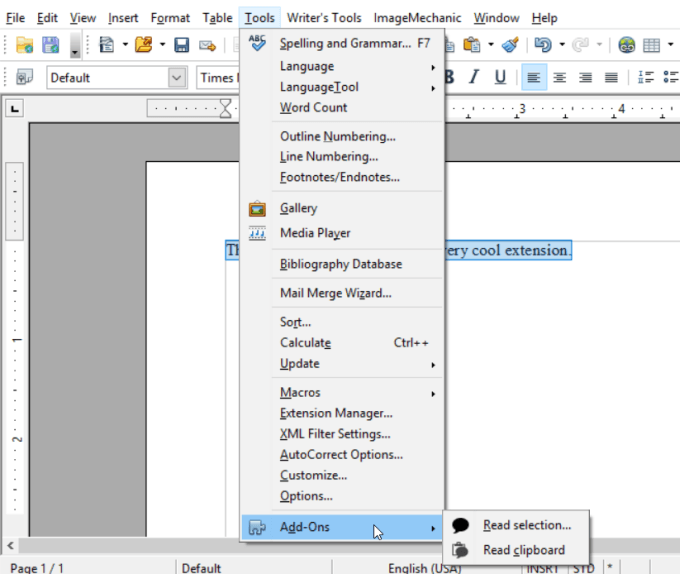Click the Paste clipboard toolbar icon

(472, 45)
